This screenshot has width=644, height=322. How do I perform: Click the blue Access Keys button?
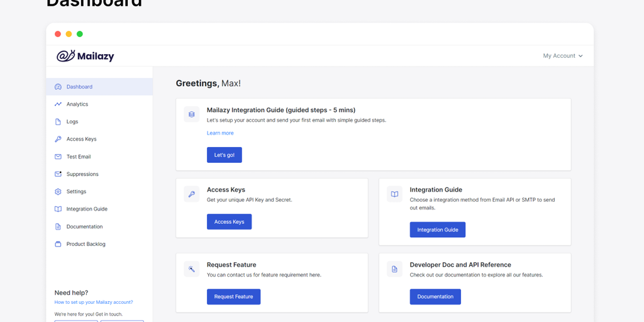pyautogui.click(x=229, y=222)
